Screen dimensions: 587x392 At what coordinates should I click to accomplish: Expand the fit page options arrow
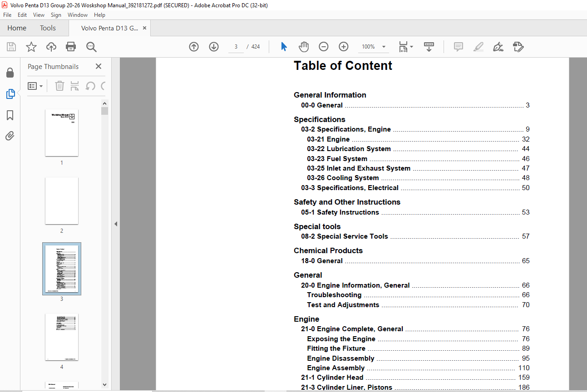tap(411, 47)
